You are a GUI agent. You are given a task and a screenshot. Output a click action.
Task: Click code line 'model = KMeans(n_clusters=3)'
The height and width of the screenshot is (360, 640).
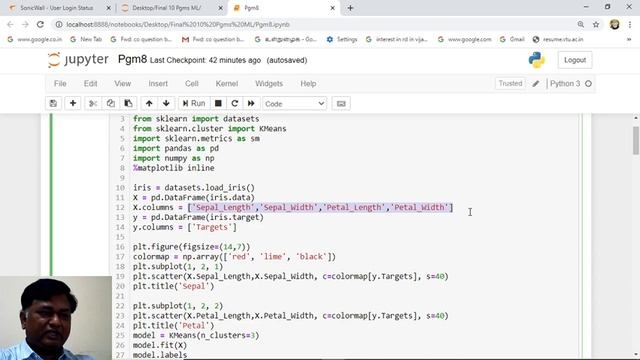point(196,336)
